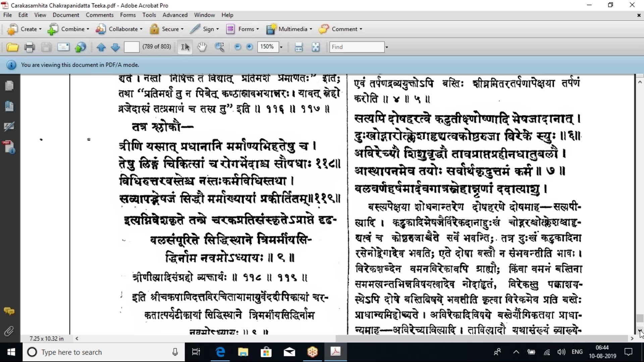Open the Comments panel in sidebar

pyautogui.click(x=9, y=311)
